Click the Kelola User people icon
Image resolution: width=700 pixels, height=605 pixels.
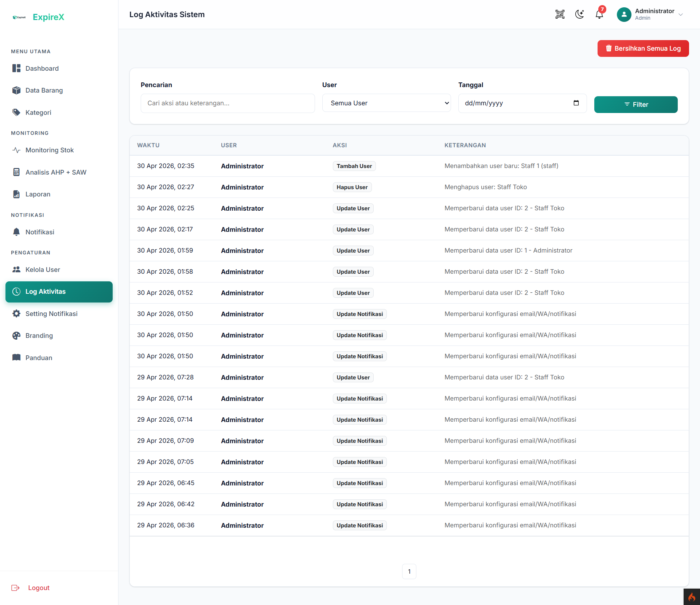coord(16,270)
